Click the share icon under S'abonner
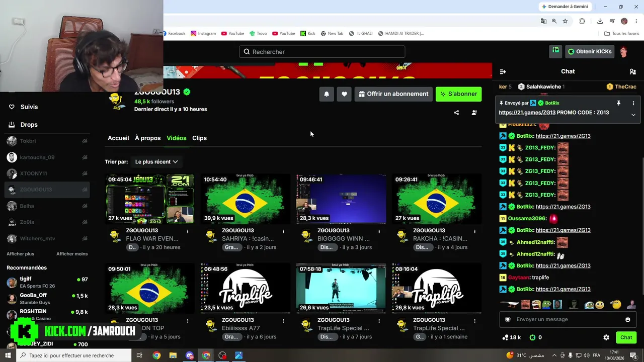644x362 pixels. tap(456, 113)
